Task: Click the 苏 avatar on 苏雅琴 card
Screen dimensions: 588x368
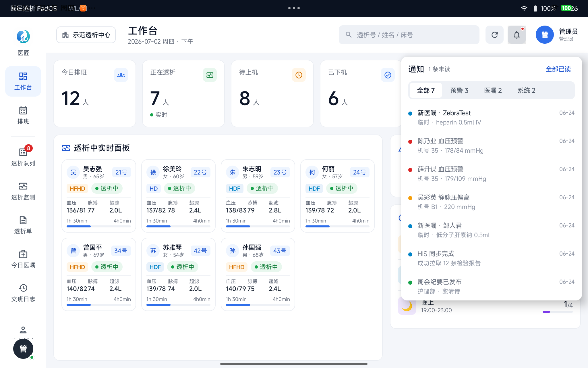Action: click(153, 251)
